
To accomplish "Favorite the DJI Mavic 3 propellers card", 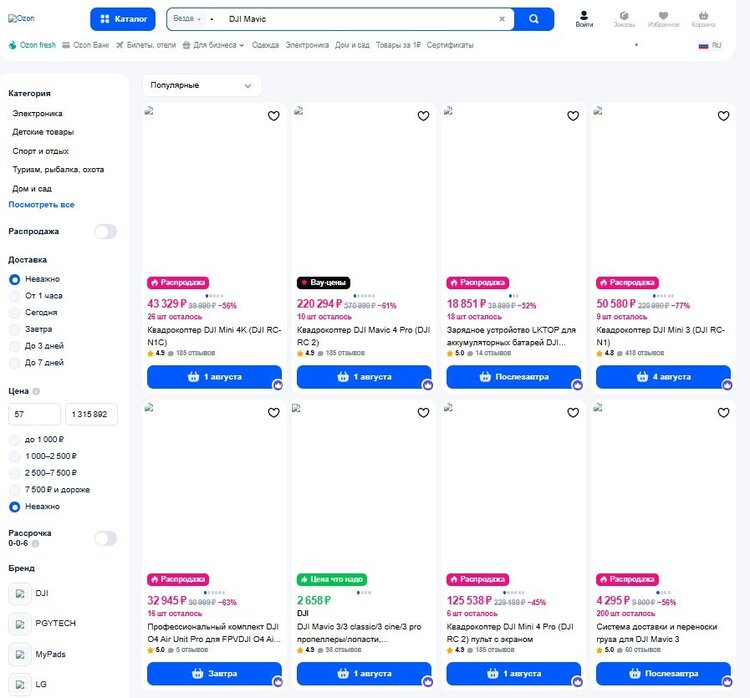I will (x=423, y=412).
